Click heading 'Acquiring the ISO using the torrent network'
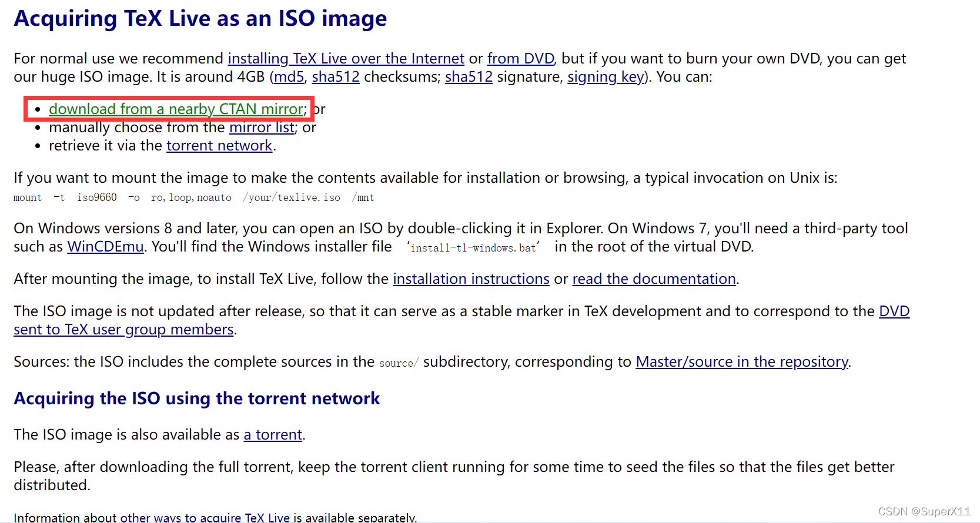Viewport: 980px width, 523px height. [197, 398]
